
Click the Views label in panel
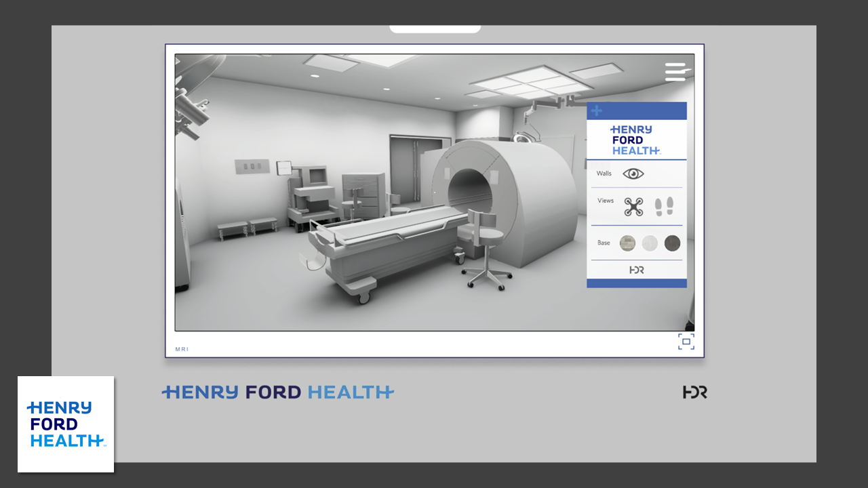(606, 201)
